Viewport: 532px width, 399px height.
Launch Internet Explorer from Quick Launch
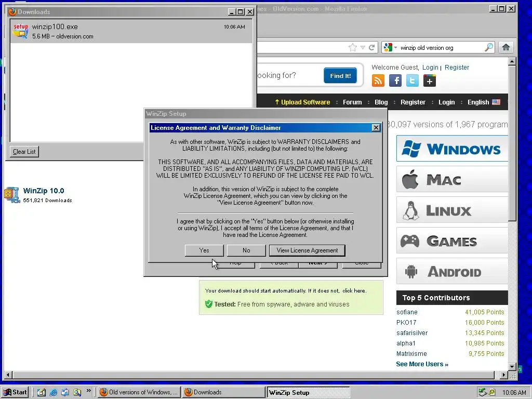[54, 392]
